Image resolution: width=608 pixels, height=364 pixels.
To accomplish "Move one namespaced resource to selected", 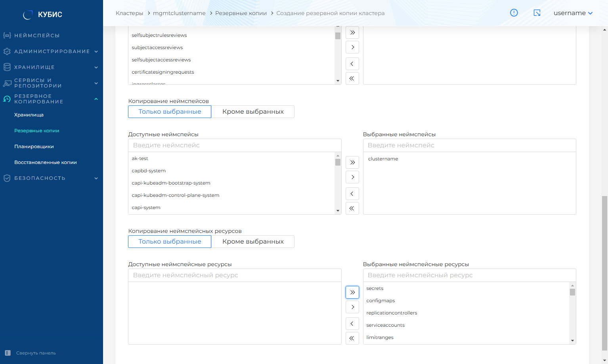I will tap(352, 307).
